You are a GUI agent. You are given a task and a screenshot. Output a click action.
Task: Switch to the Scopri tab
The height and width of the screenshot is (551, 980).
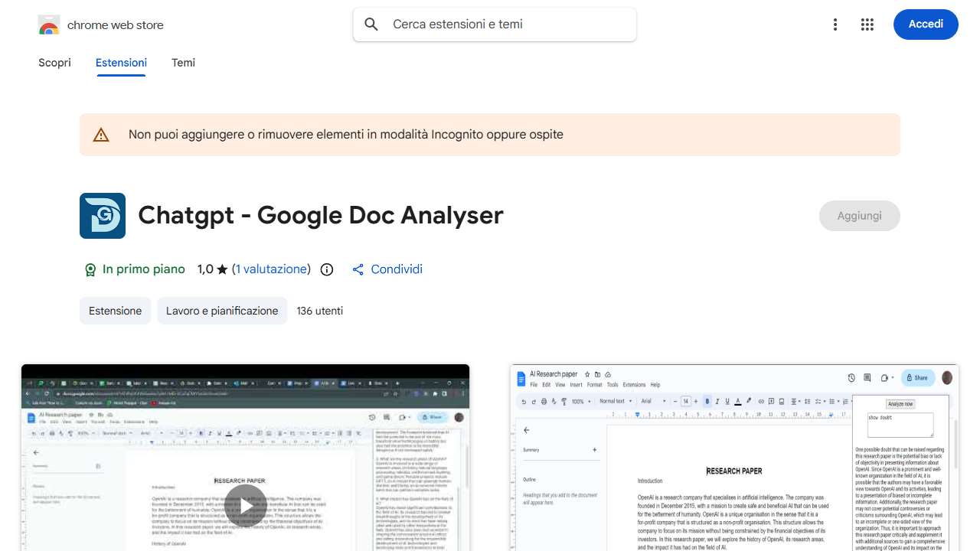54,63
